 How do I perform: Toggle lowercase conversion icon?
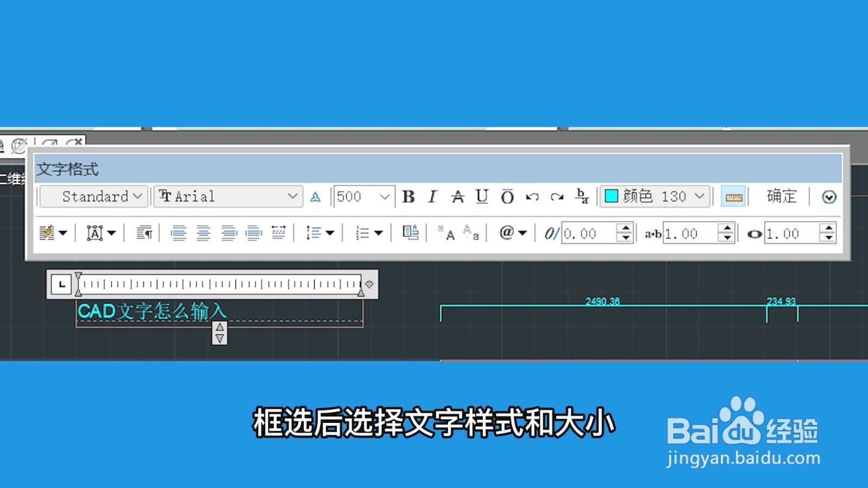tap(469, 234)
